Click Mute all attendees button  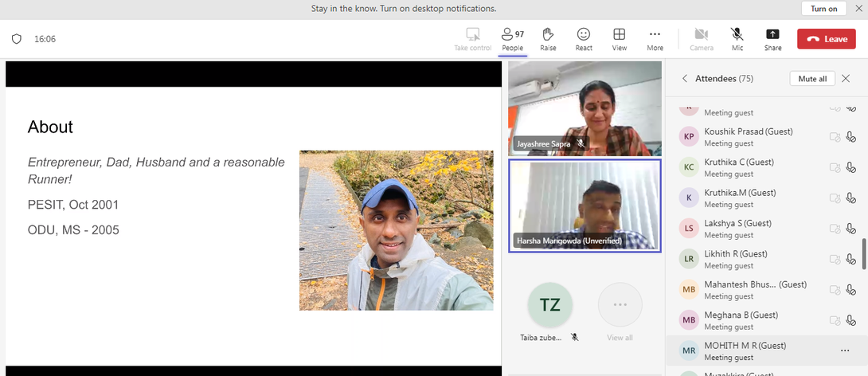click(x=811, y=79)
